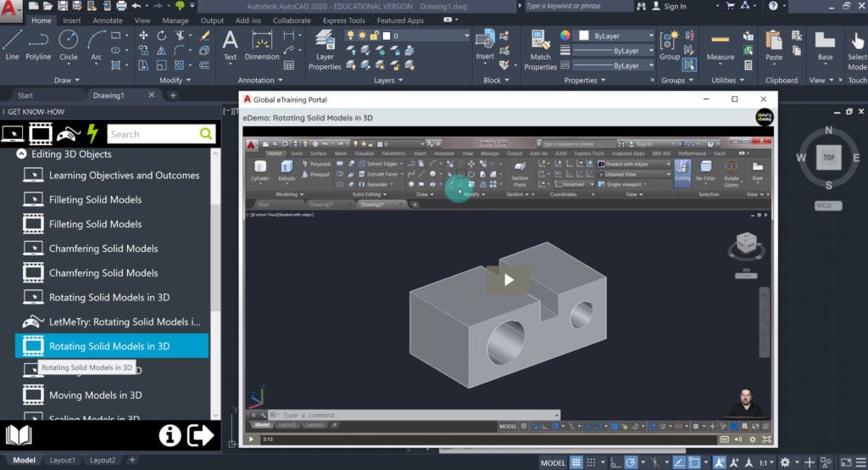Click the info icon at panel bottom

point(170,435)
